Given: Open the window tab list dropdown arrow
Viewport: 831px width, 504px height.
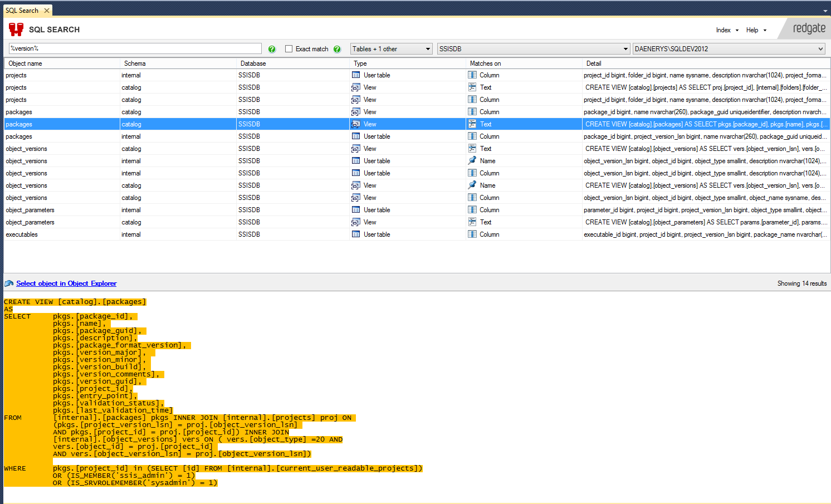Looking at the screenshot, I should [825, 11].
